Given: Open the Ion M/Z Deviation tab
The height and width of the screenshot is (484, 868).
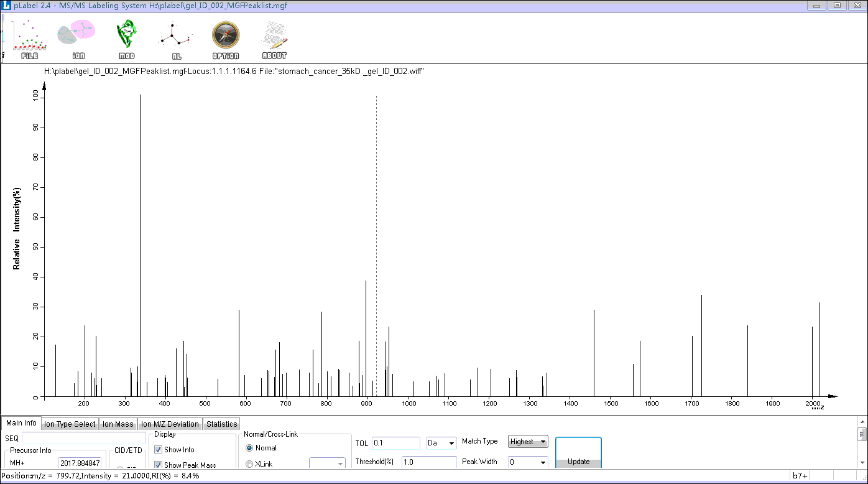Looking at the screenshot, I should tap(170, 424).
